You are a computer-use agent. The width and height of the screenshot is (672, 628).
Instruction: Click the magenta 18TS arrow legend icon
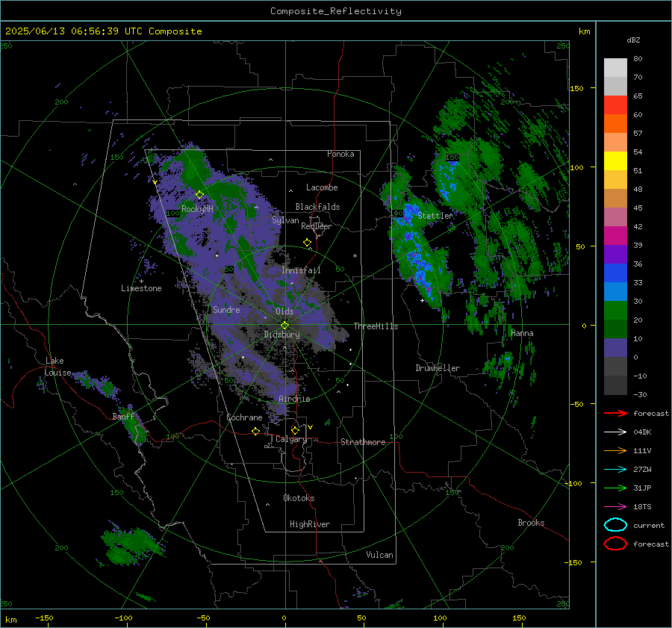[x=615, y=507]
